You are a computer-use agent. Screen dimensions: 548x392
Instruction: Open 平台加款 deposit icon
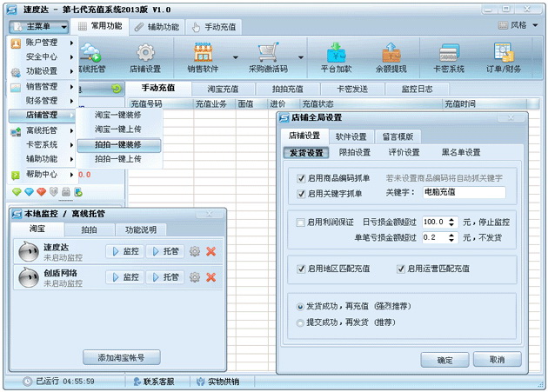(x=336, y=52)
